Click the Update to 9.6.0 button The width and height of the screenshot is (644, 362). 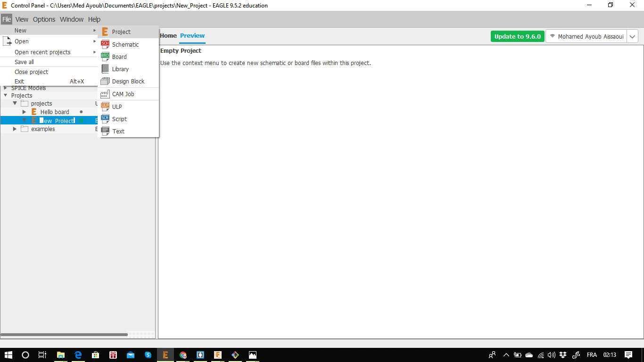pos(518,36)
